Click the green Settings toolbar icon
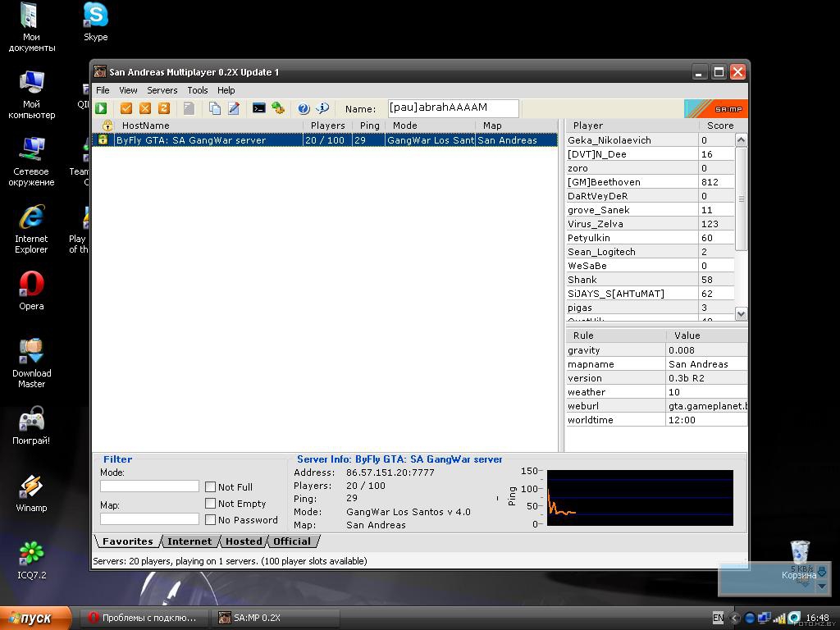840x630 pixels. [x=277, y=109]
